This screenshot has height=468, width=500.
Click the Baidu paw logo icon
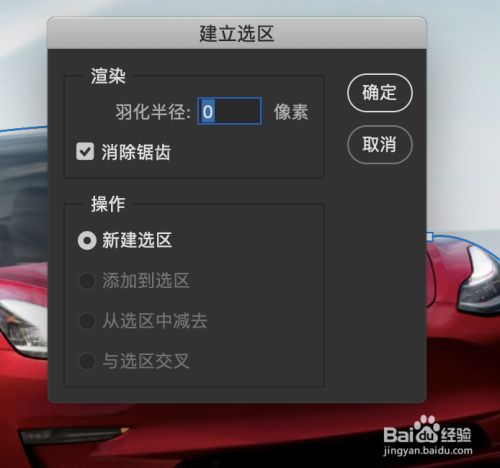[425, 428]
